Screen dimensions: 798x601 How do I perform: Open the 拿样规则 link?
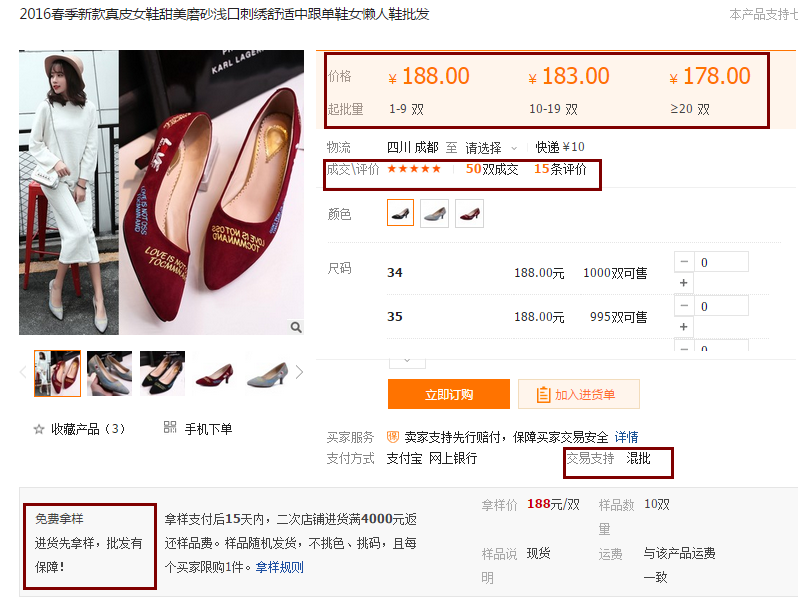pyautogui.click(x=279, y=567)
